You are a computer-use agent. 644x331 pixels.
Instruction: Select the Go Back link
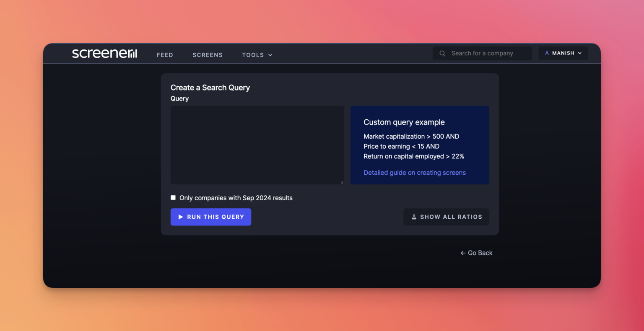pyautogui.click(x=479, y=253)
